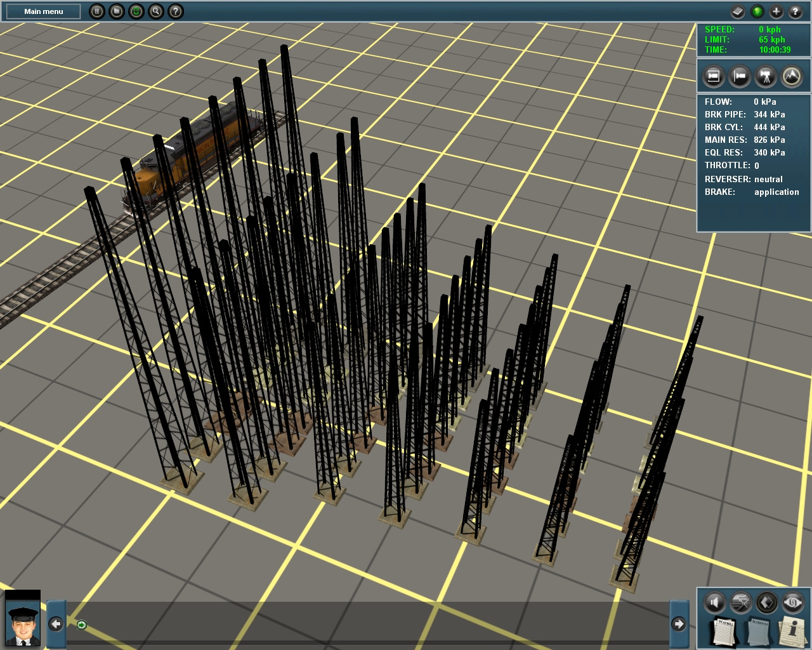Screen dimensions: 812x650
Task: Click the THROTTLE 0 readout
Action: click(732, 165)
